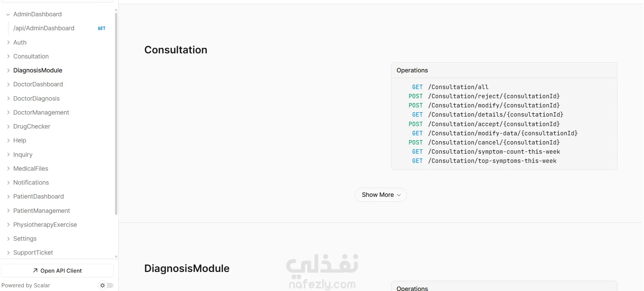Click the Powered by Scalar link

click(x=26, y=286)
